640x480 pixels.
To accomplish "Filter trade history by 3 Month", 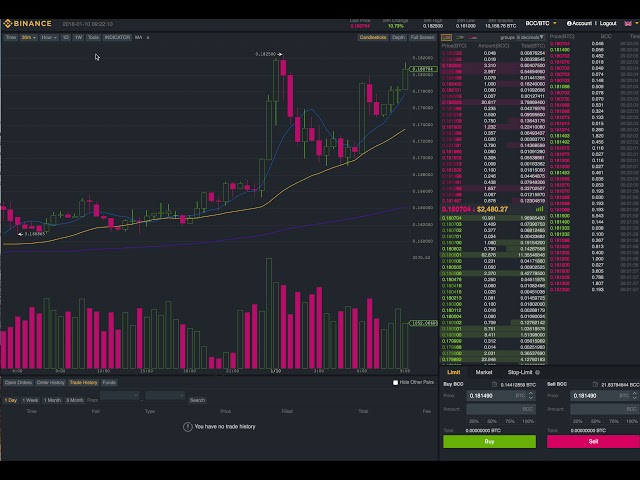I will coord(75,400).
